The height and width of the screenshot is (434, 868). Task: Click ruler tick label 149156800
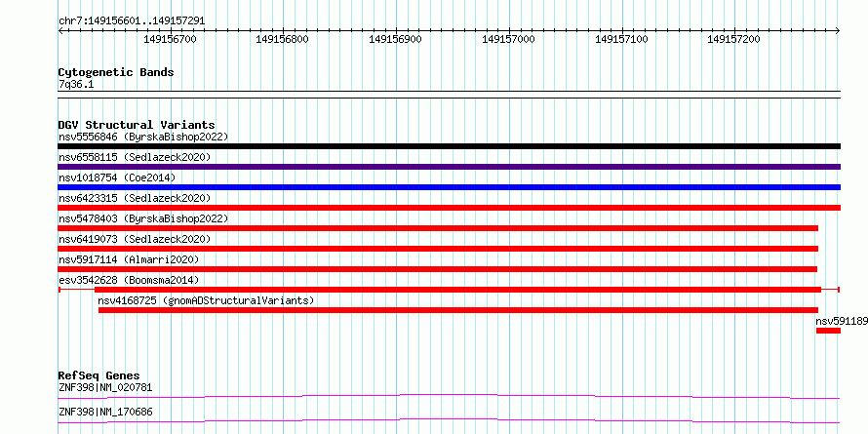click(x=282, y=39)
